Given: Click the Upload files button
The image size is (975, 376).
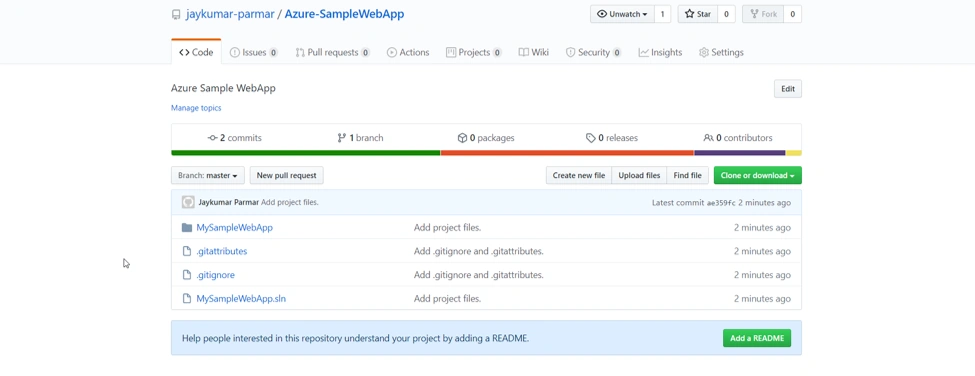Looking at the screenshot, I should (x=639, y=175).
